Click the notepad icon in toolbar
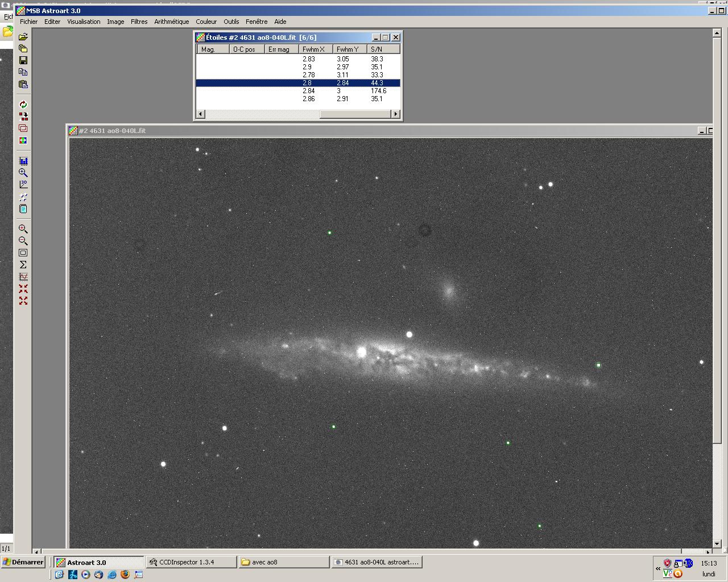728x582 pixels. (23, 209)
